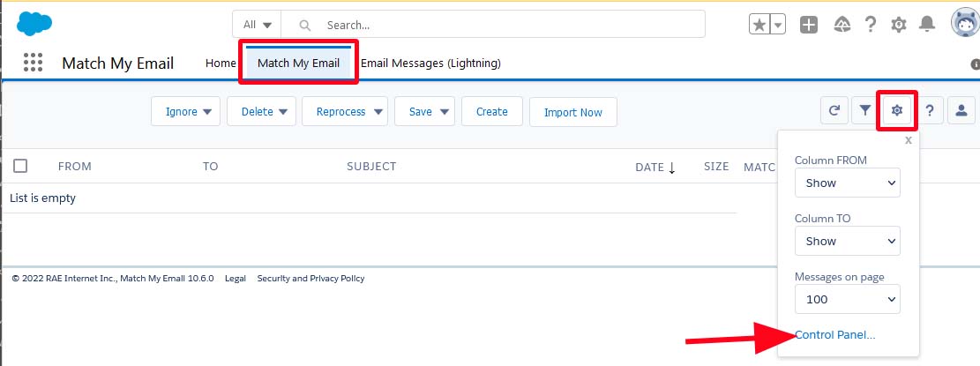The height and width of the screenshot is (366, 980).
Task: Change the Messages on page dropdown
Action: [x=847, y=299]
